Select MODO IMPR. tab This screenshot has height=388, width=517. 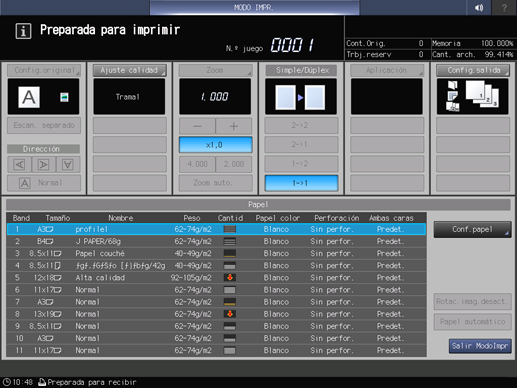pos(254,7)
